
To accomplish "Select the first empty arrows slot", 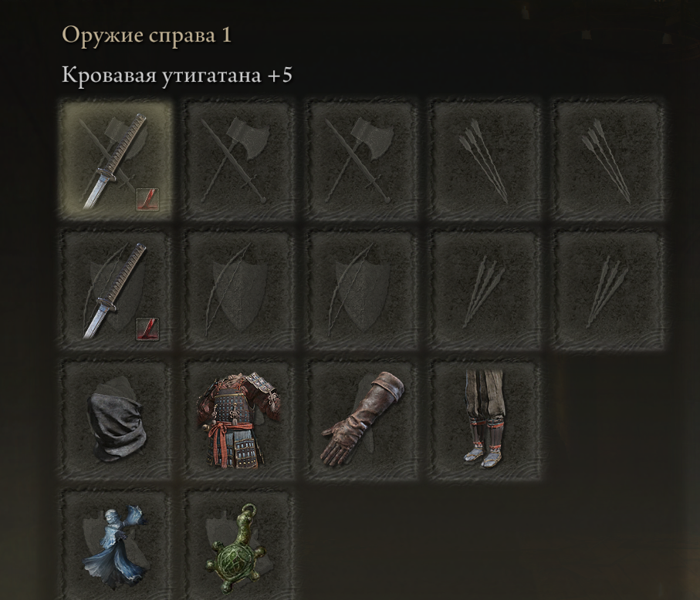I will (485, 160).
